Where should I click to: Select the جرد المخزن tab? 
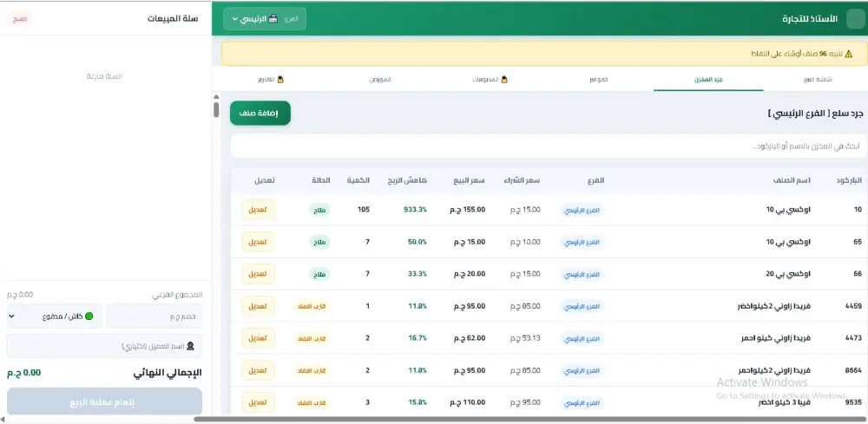point(708,80)
